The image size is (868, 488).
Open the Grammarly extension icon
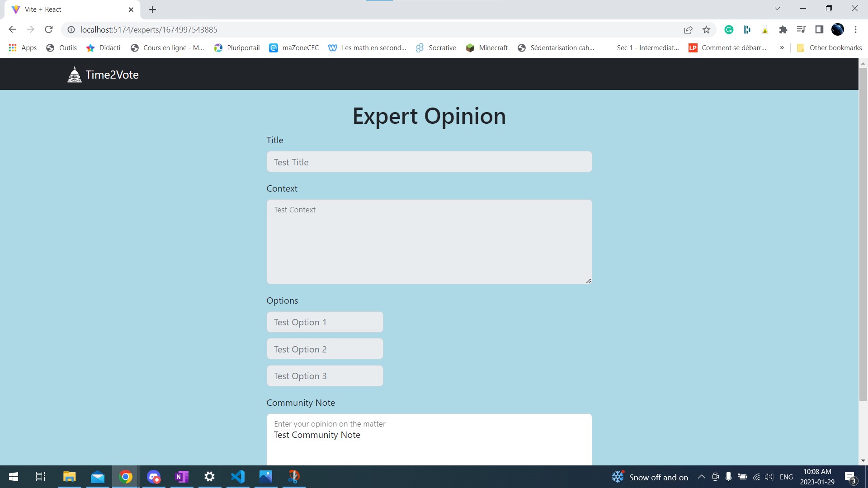tap(729, 30)
